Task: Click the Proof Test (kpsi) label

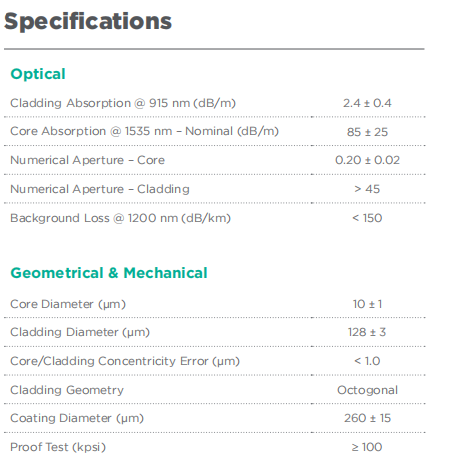Action: click(58, 447)
